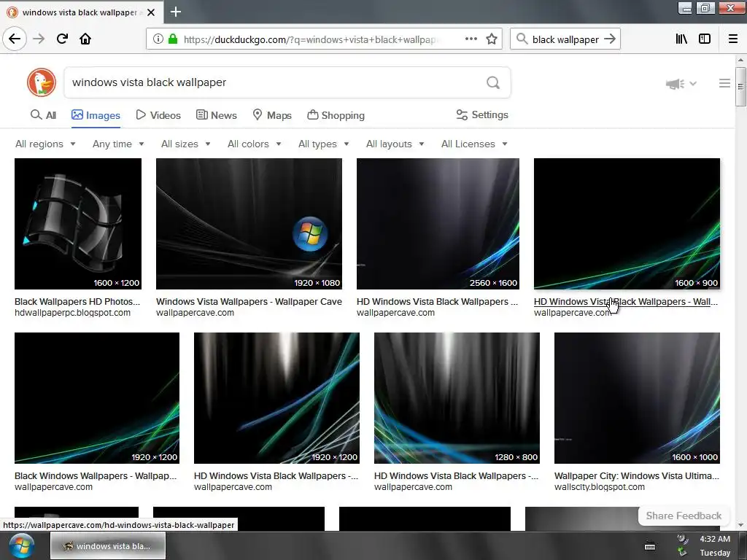Screen dimensions: 747x560
Task: Select the Images tab
Action: click(96, 115)
